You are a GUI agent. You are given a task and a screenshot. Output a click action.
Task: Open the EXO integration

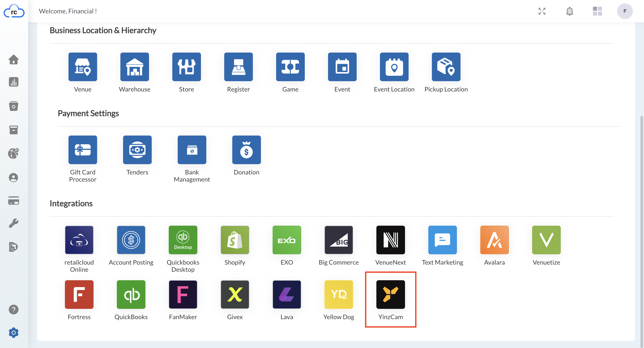287,240
